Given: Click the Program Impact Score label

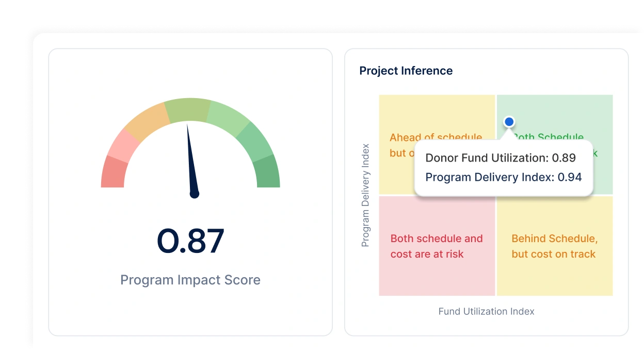Looking at the screenshot, I should tap(190, 280).
